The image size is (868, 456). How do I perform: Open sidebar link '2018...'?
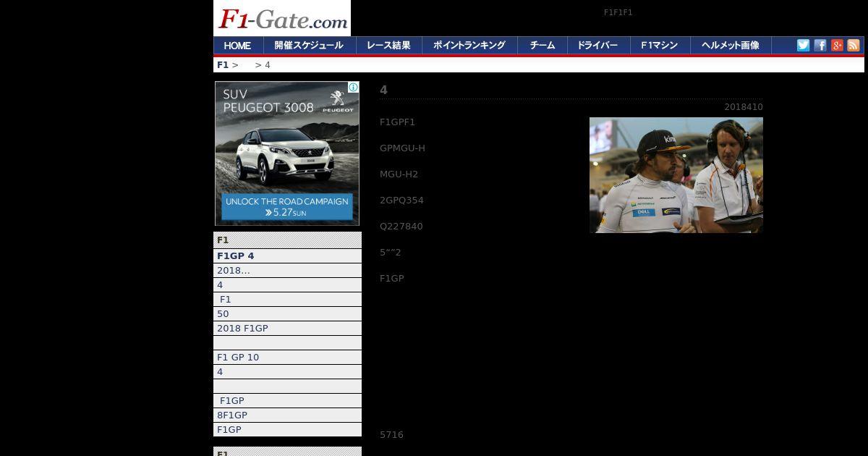(287, 271)
